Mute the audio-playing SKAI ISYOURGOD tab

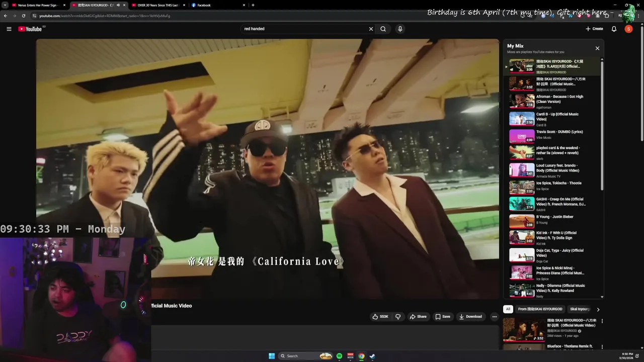pyautogui.click(x=118, y=5)
